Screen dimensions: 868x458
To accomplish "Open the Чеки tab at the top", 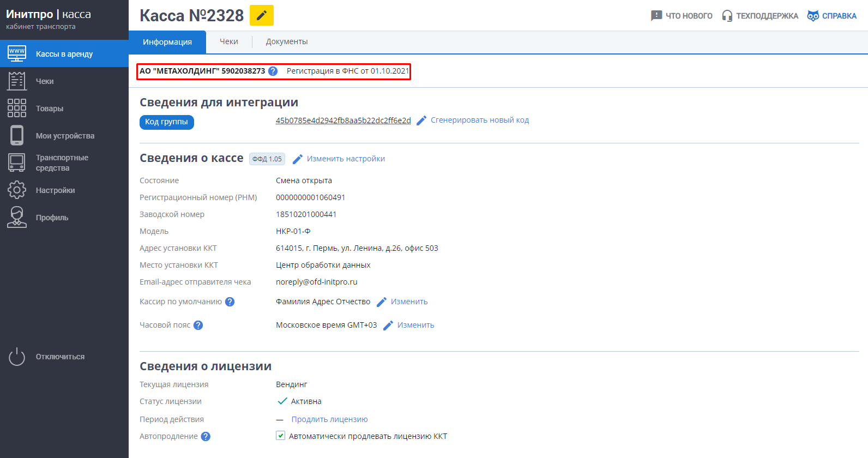I will pos(229,41).
